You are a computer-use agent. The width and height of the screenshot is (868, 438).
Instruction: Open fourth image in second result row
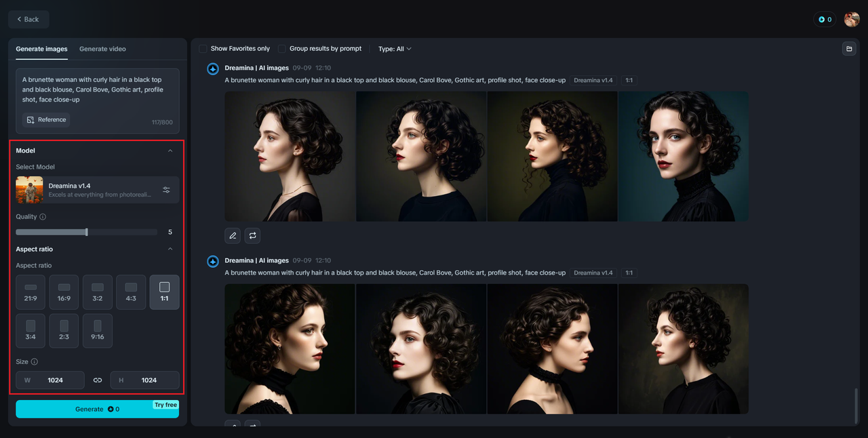click(x=684, y=349)
